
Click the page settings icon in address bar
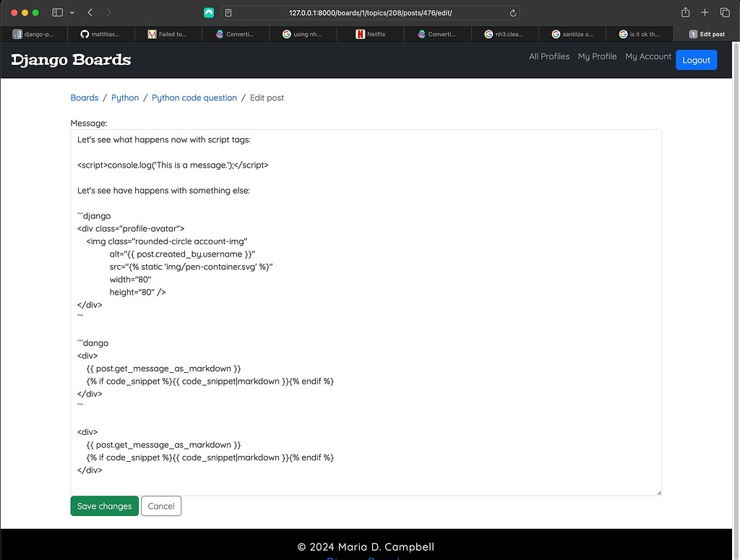point(228,12)
